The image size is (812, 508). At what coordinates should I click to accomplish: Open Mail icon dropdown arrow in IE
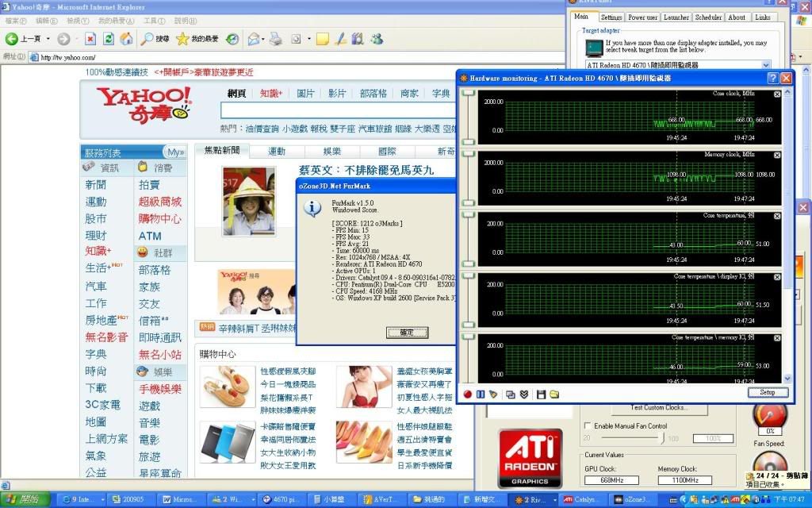coord(262,39)
